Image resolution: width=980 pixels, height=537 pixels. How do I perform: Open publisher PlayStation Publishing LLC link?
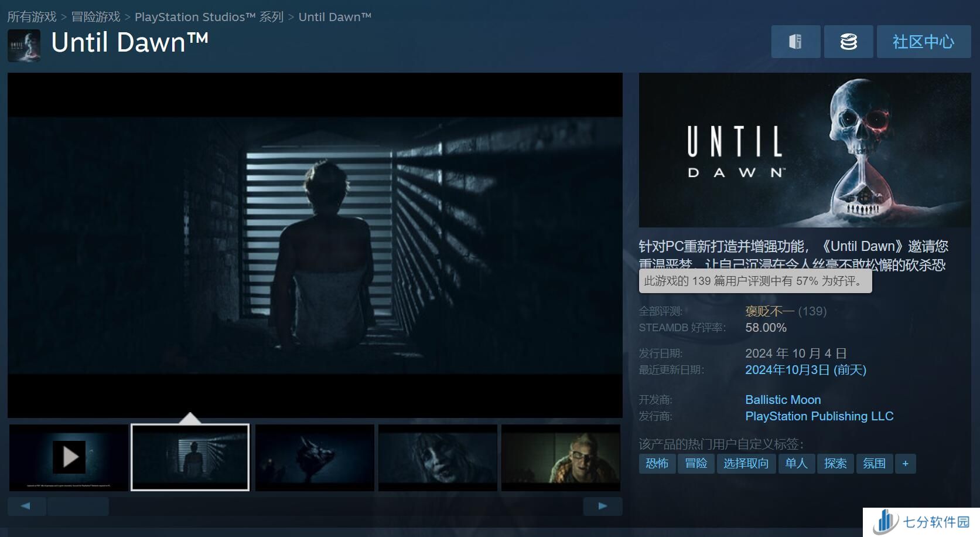(819, 416)
